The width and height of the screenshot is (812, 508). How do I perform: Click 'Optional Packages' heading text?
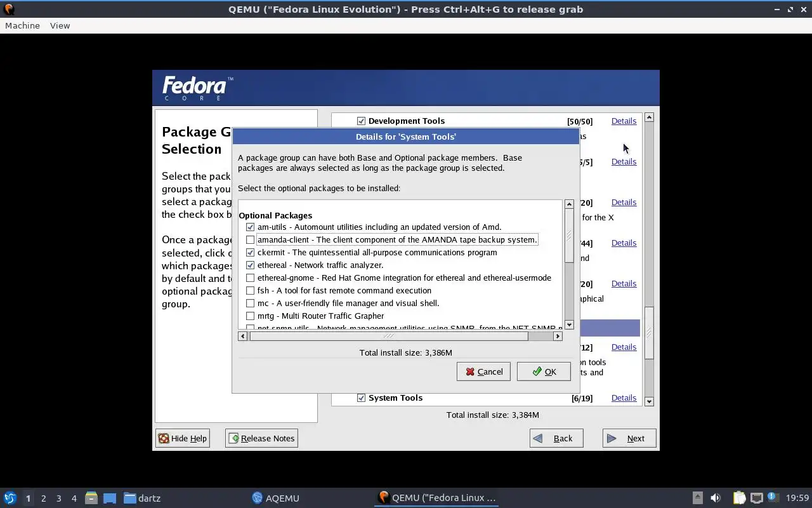pos(275,215)
